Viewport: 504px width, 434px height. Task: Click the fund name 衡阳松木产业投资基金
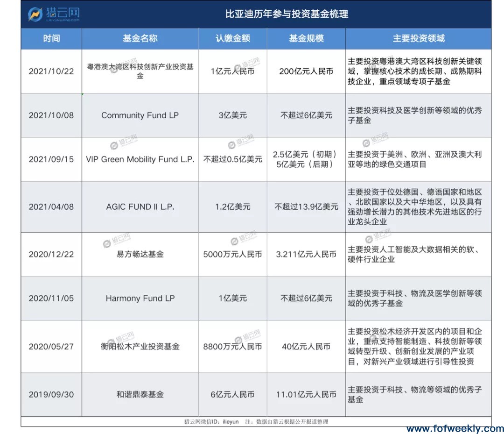[140, 347]
